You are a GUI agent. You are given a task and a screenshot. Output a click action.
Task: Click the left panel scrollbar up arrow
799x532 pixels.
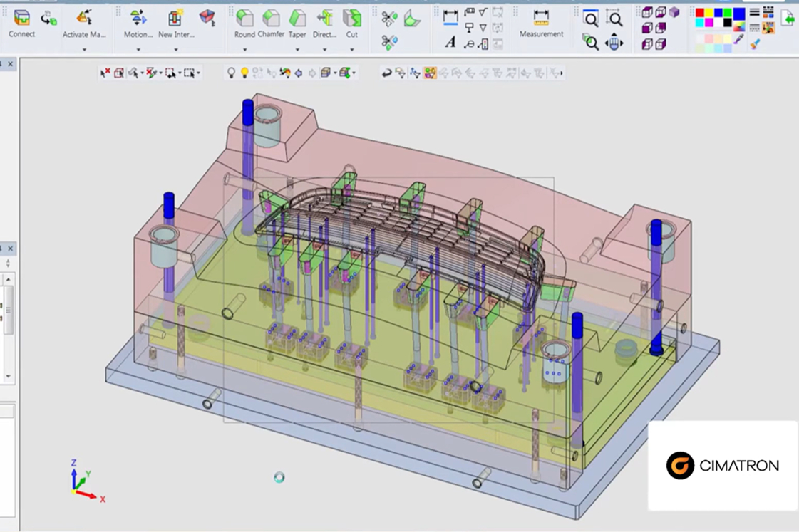[8, 280]
